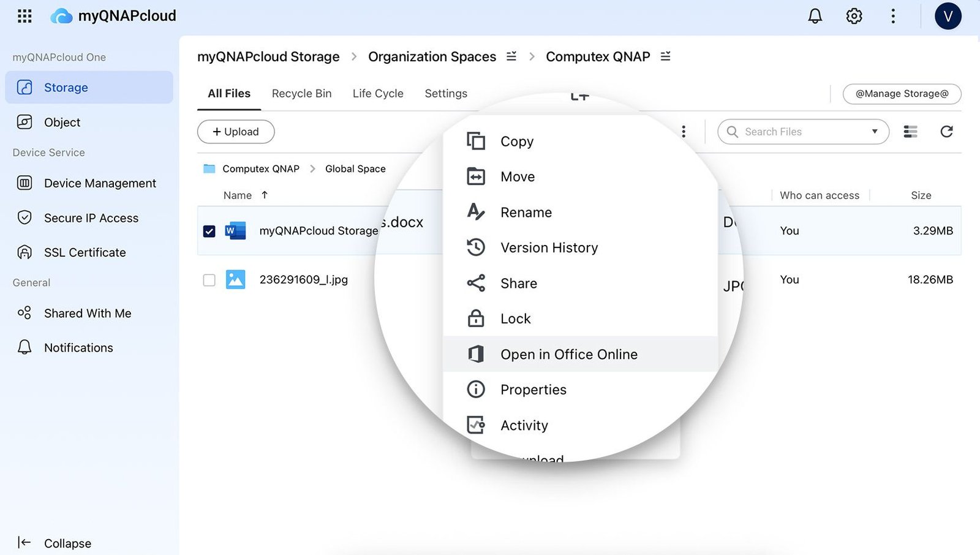Screen dimensions: 980x555
Task: Switch to the Life Cycle tab
Action: pos(378,94)
